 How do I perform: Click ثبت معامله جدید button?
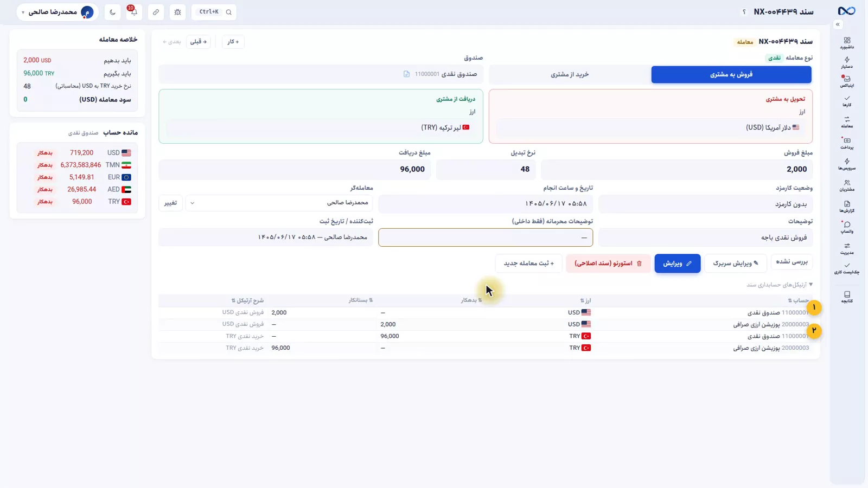529,264
